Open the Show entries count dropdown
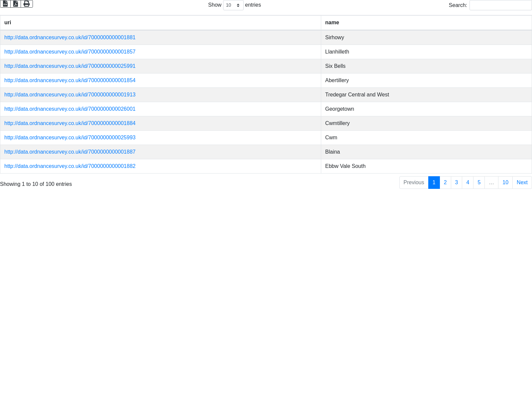Viewport: 532px width, 399px height. coord(233,5)
